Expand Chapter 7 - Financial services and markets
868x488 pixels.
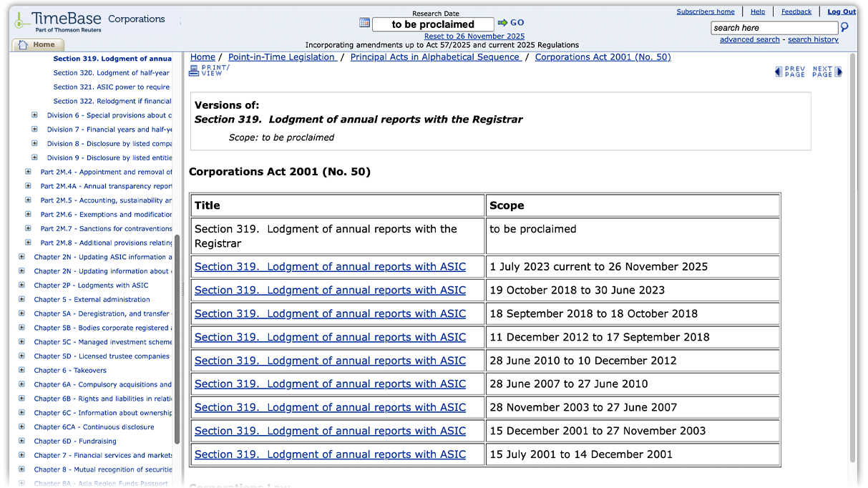coord(21,455)
